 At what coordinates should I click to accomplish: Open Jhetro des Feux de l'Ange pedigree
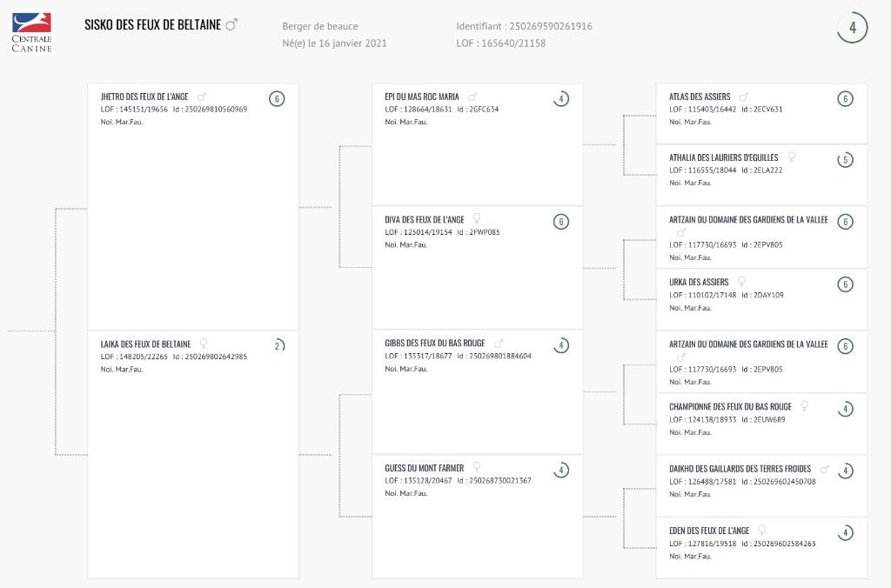tap(144, 97)
